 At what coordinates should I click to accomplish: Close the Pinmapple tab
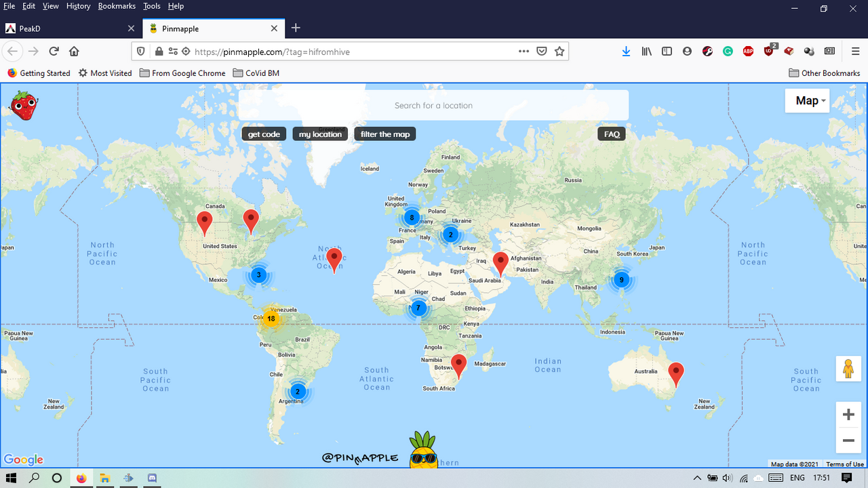tap(275, 28)
